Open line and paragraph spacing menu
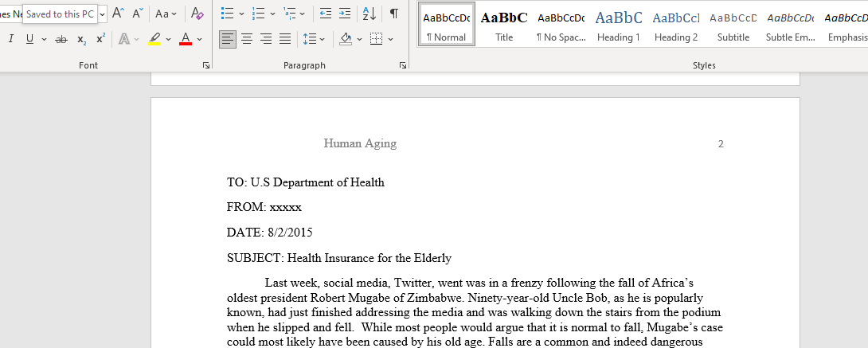 coord(314,39)
